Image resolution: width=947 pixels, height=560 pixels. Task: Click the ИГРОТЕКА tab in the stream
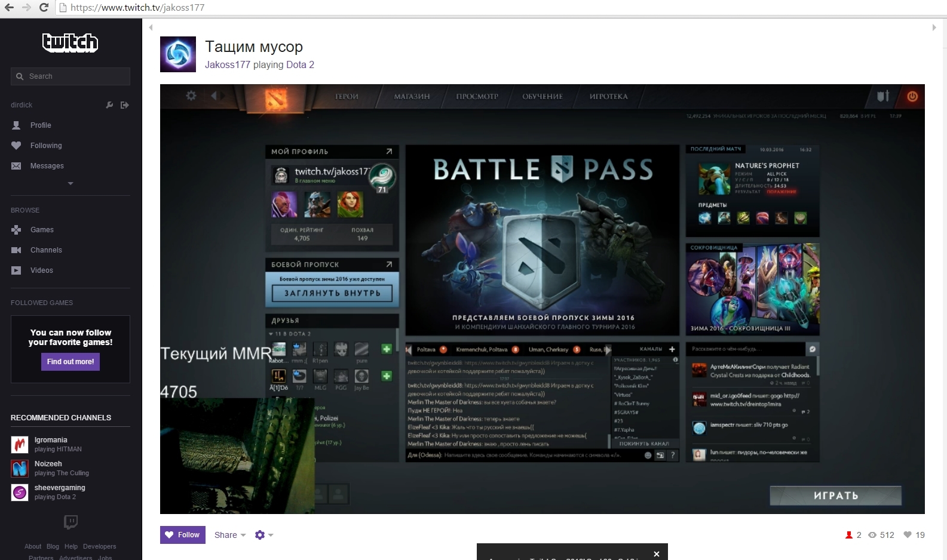coord(608,96)
